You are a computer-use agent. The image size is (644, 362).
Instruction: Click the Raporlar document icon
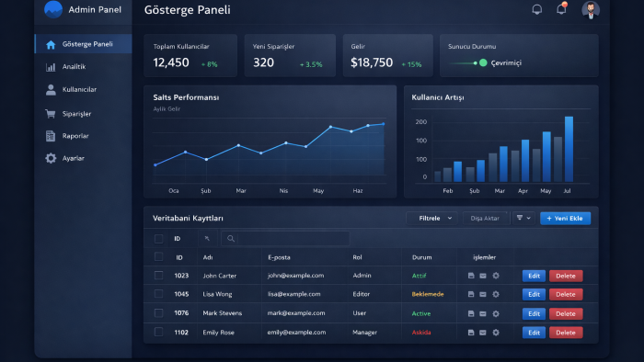pyautogui.click(x=51, y=136)
